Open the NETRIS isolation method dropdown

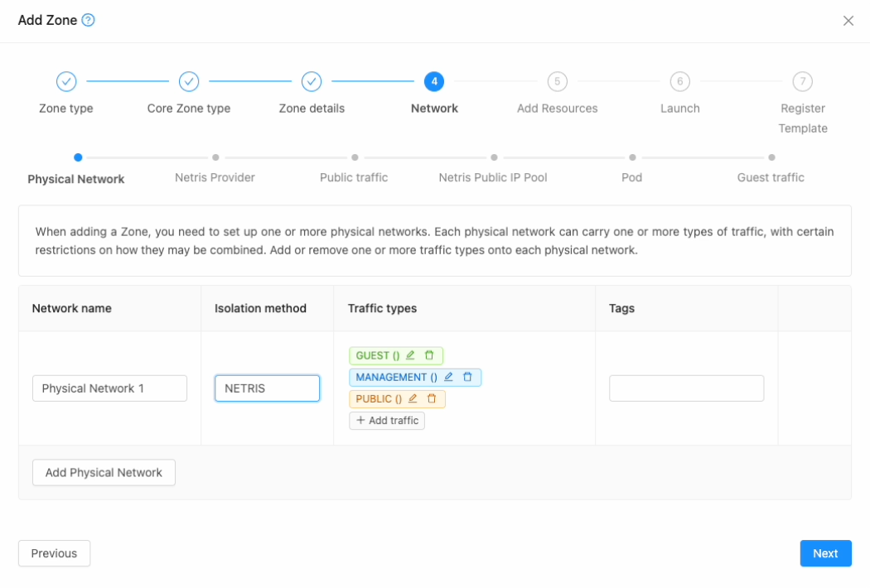[x=267, y=388]
